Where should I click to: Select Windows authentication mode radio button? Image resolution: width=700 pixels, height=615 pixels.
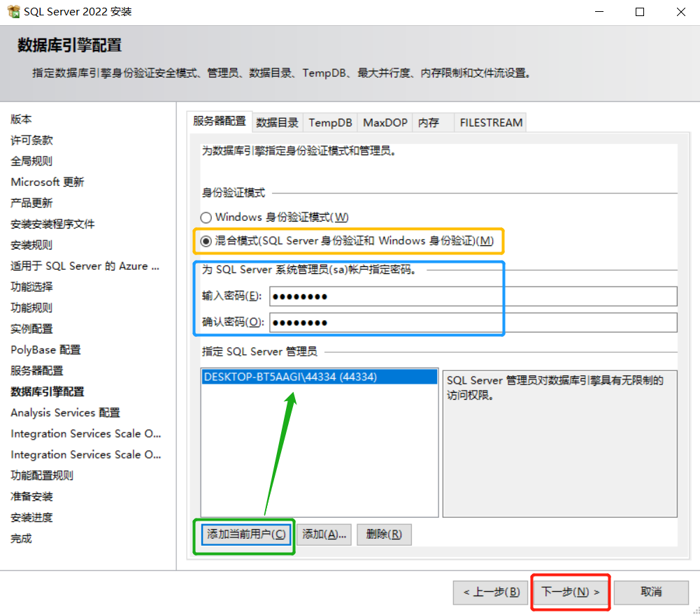click(x=206, y=217)
